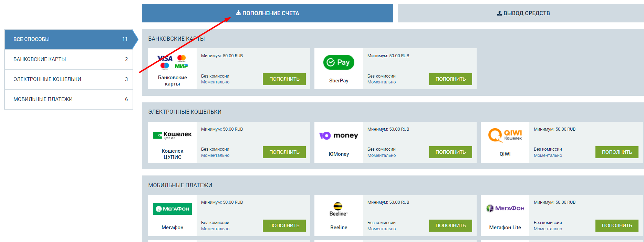Click Моментально under ЮMoney
Screen dimensions: 644x242
pos(382,155)
